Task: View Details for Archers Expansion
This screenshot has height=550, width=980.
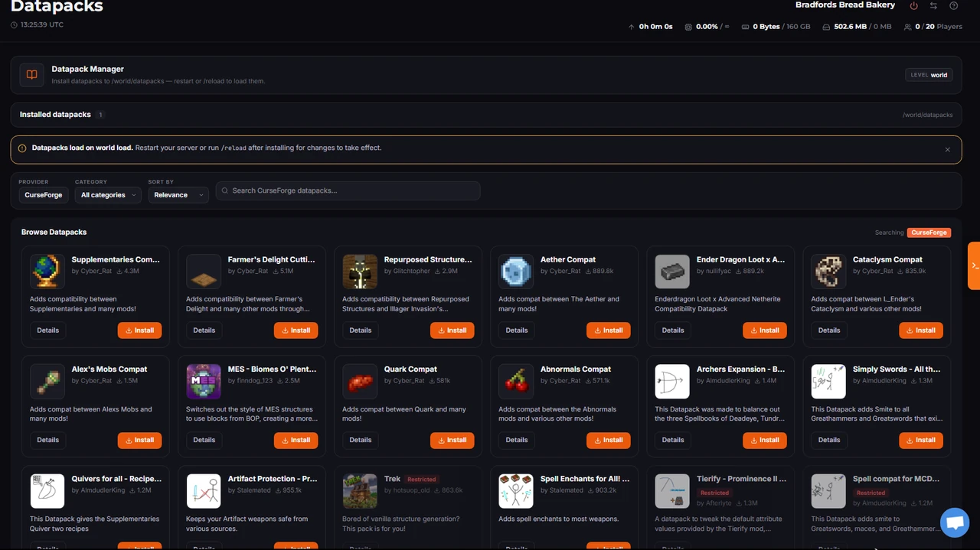Action: 673,440
